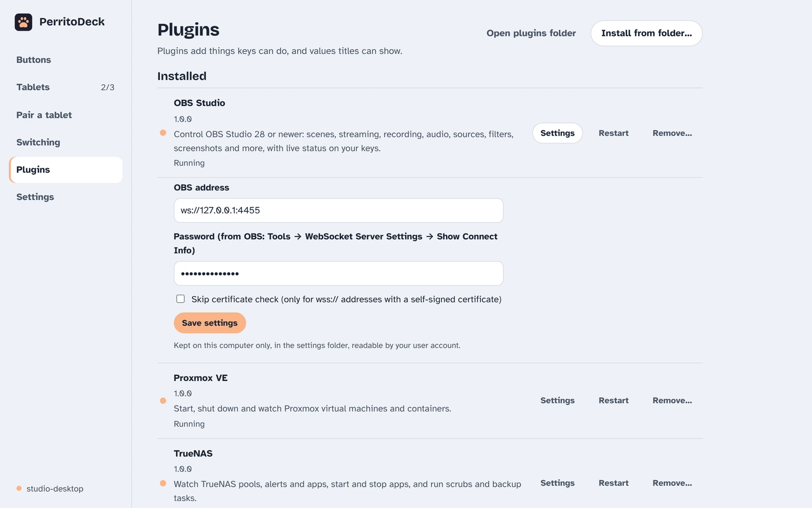The image size is (812, 508).
Task: Click Install from folder button
Action: [x=647, y=33]
